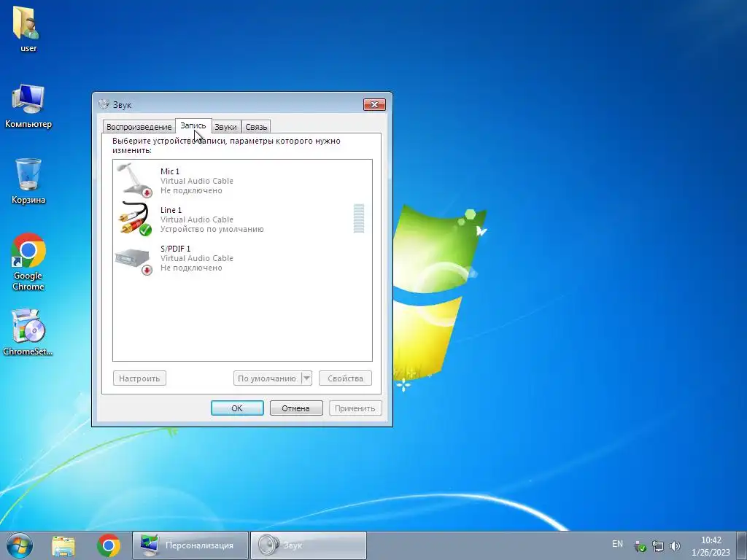Click the По умолчанию button

coord(267,378)
